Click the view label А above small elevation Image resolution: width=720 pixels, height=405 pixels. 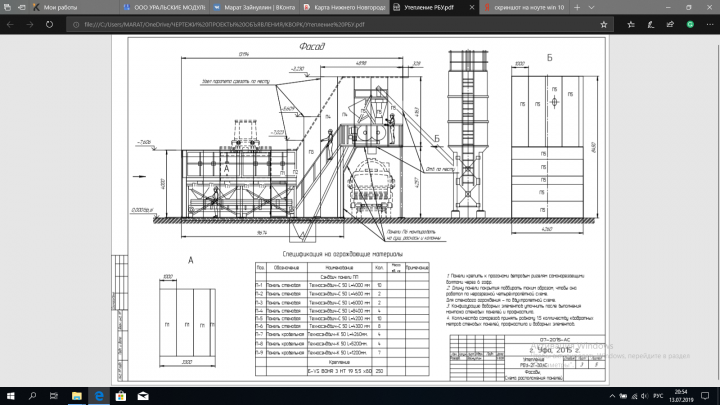pos(191,260)
